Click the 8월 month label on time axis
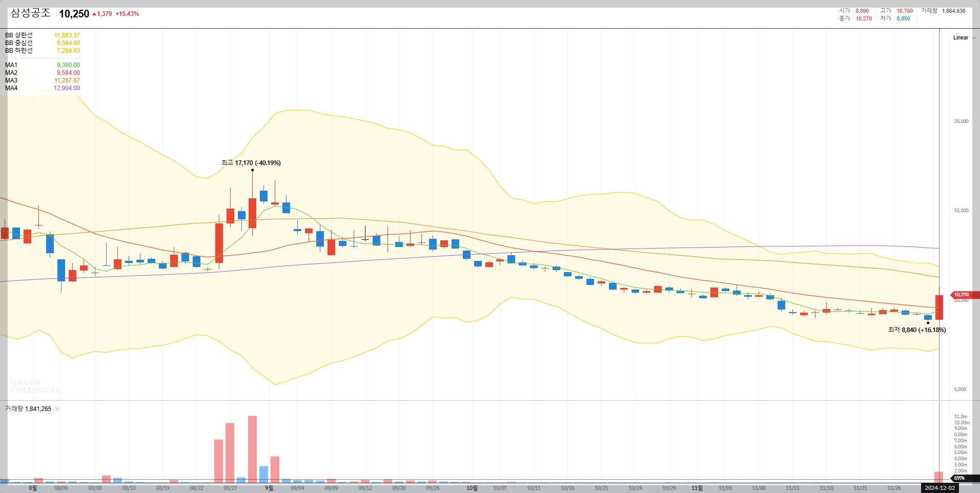980x493 pixels. [x=33, y=488]
